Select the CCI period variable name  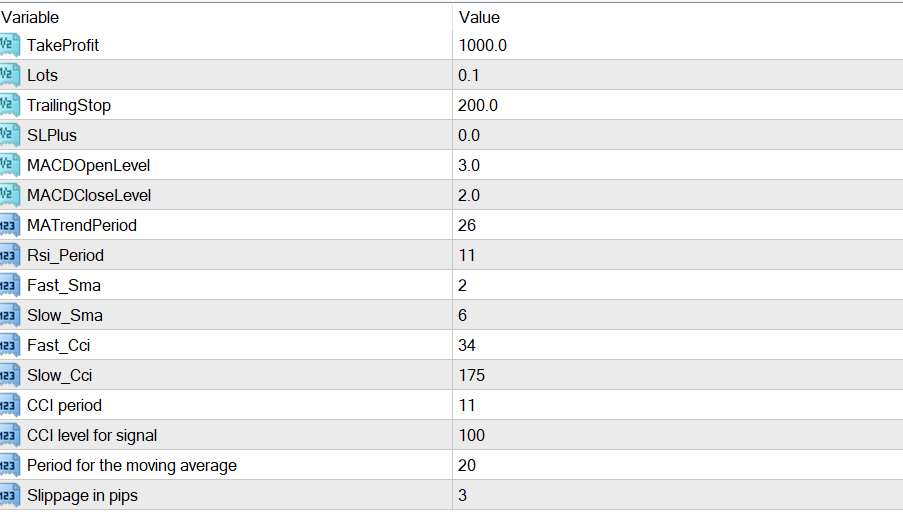64,405
